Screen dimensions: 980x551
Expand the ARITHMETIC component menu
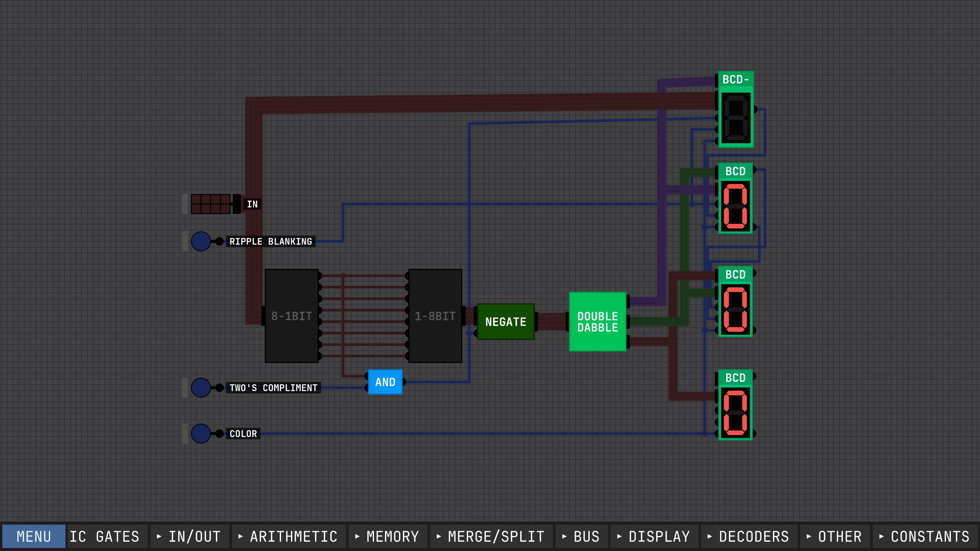(x=289, y=536)
